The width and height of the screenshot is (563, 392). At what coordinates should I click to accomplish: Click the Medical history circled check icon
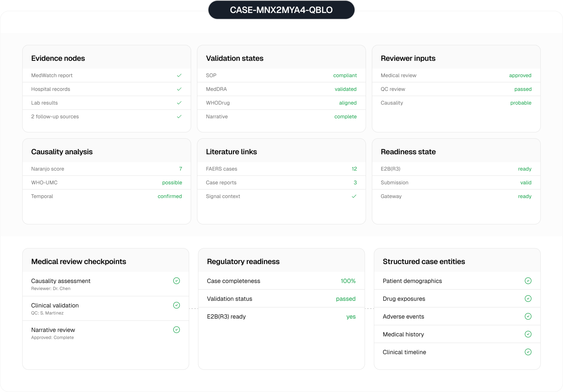(528, 334)
